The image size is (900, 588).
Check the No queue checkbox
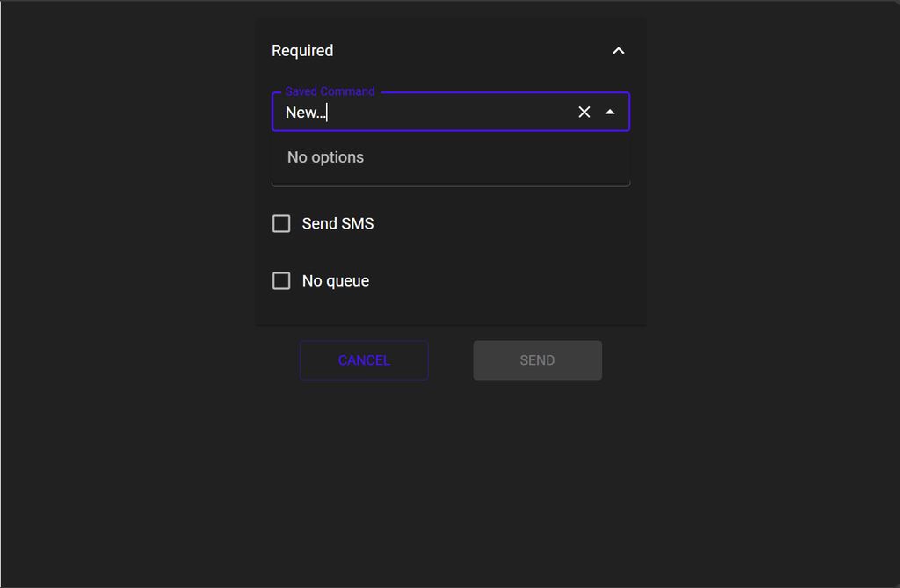coord(281,281)
